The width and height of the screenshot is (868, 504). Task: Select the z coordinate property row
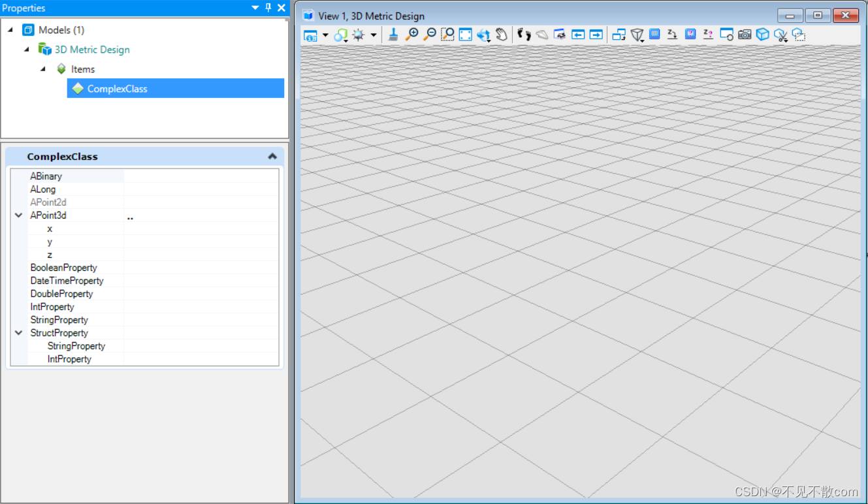(145, 255)
